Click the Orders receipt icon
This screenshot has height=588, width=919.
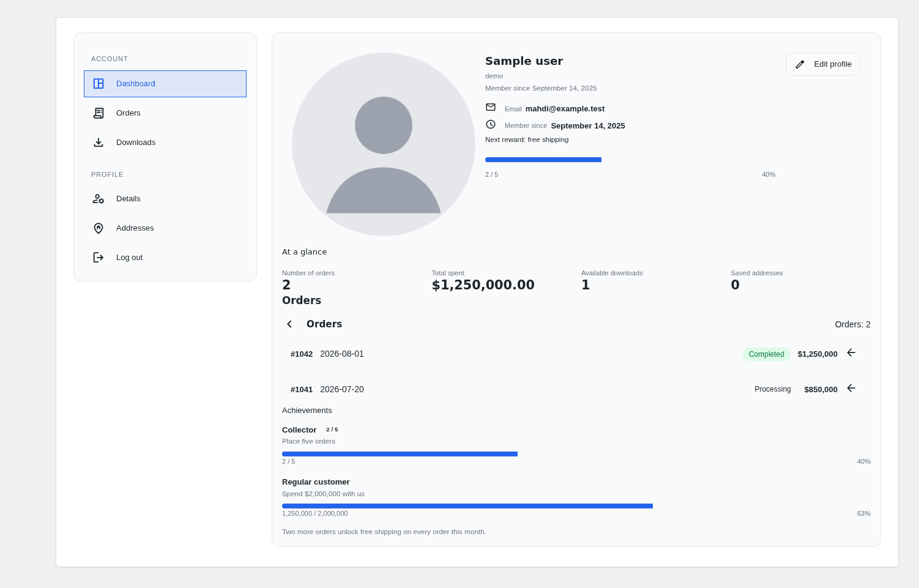point(99,113)
